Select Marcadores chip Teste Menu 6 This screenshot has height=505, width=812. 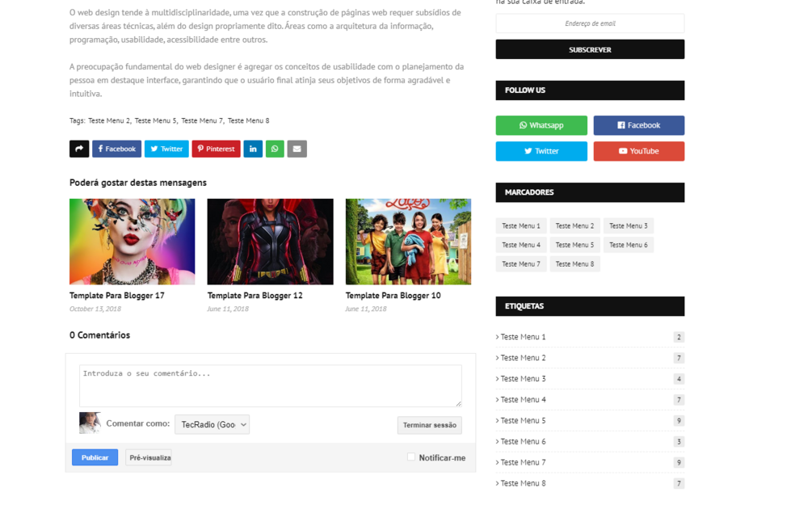pos(628,245)
